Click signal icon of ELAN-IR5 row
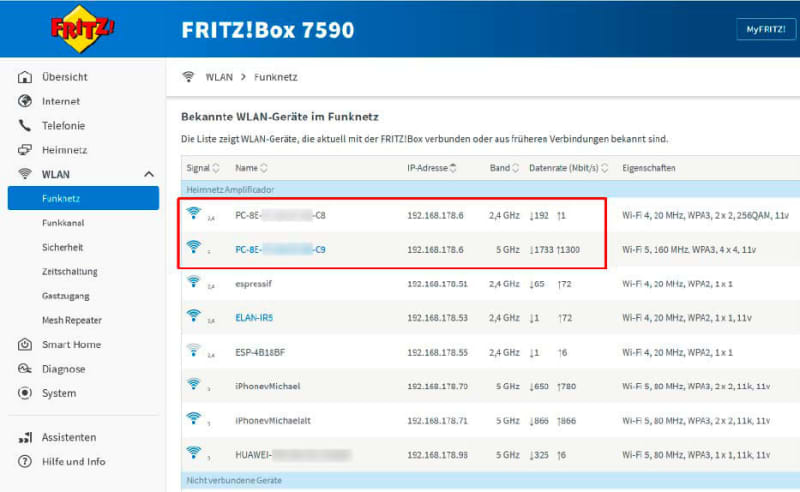The height and width of the screenshot is (492, 800). pos(193,315)
